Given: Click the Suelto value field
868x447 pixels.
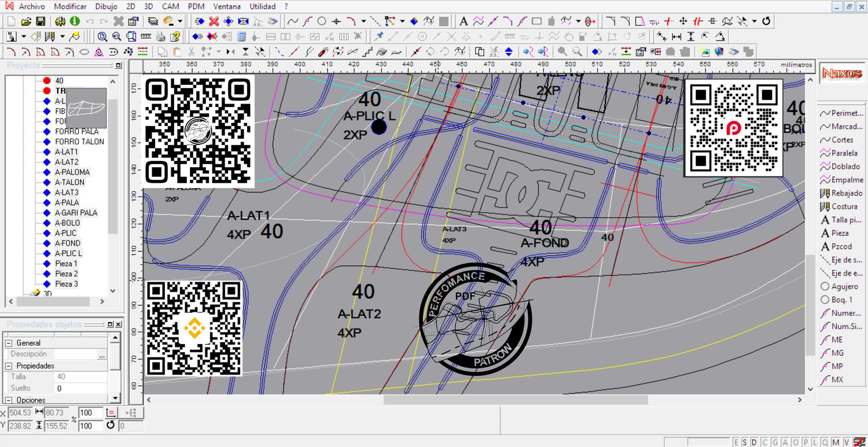Looking at the screenshot, I should [x=81, y=388].
